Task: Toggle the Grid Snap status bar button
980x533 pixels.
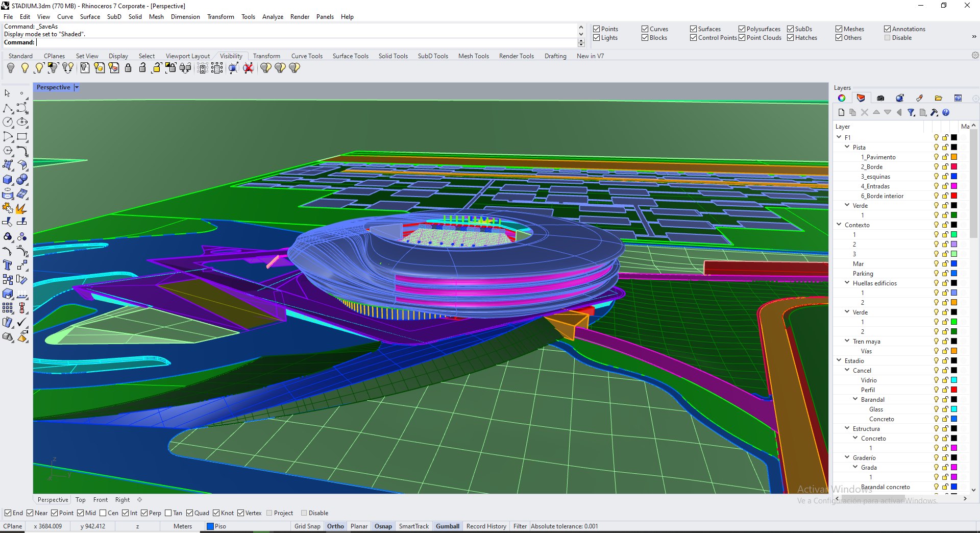Action: coord(307,526)
